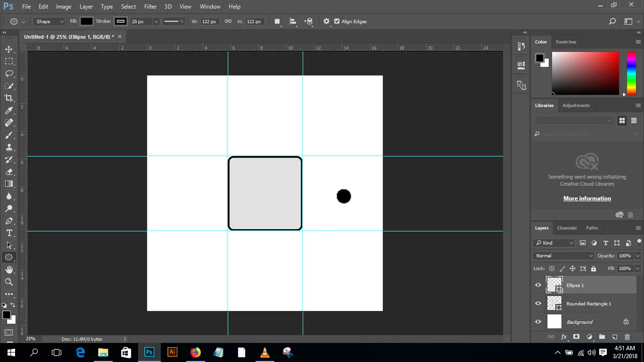The image size is (644, 362).
Task: Select the Gradient tool
Action: tap(9, 184)
